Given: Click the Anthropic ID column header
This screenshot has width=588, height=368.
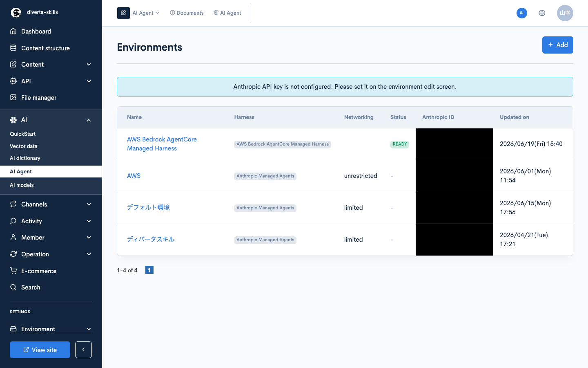Looking at the screenshot, I should [x=438, y=117].
